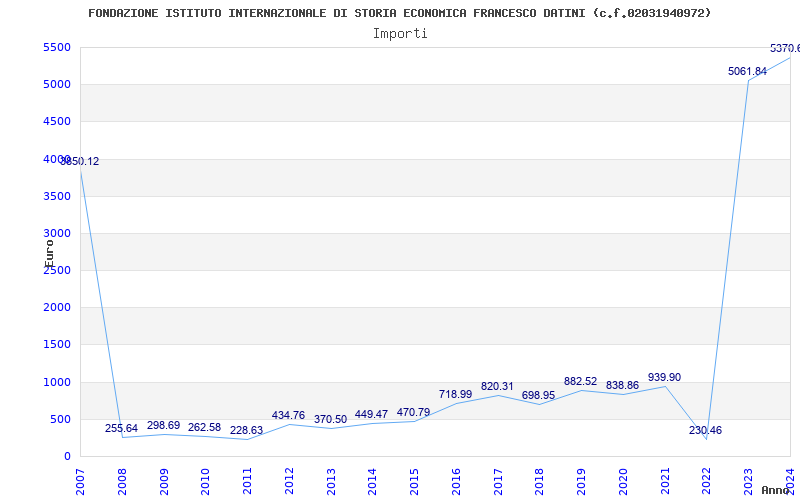Click the 5000 y-axis value

click(x=57, y=85)
